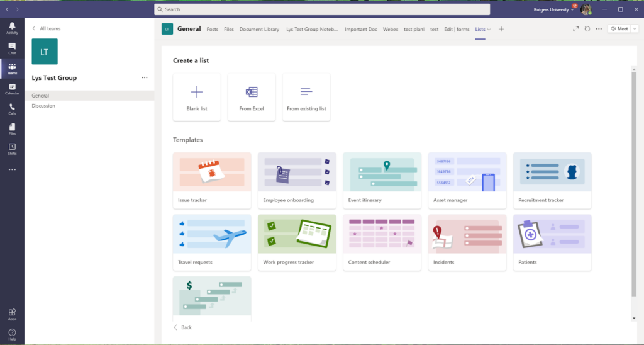Expand the Lists tab dropdown chevron
The width and height of the screenshot is (644, 345).
(489, 30)
